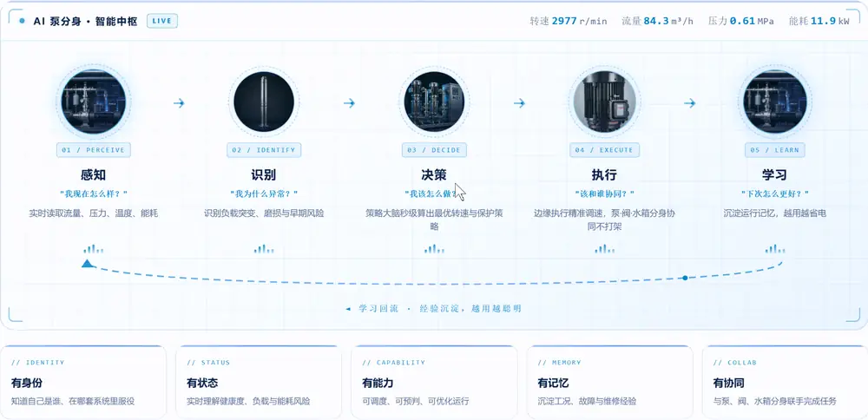Open the 决策 stage equipment image

pyautogui.click(x=434, y=102)
